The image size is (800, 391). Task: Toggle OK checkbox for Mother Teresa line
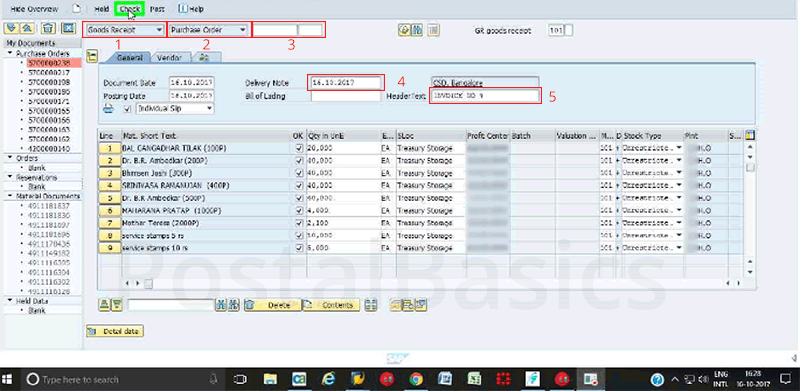tap(299, 223)
